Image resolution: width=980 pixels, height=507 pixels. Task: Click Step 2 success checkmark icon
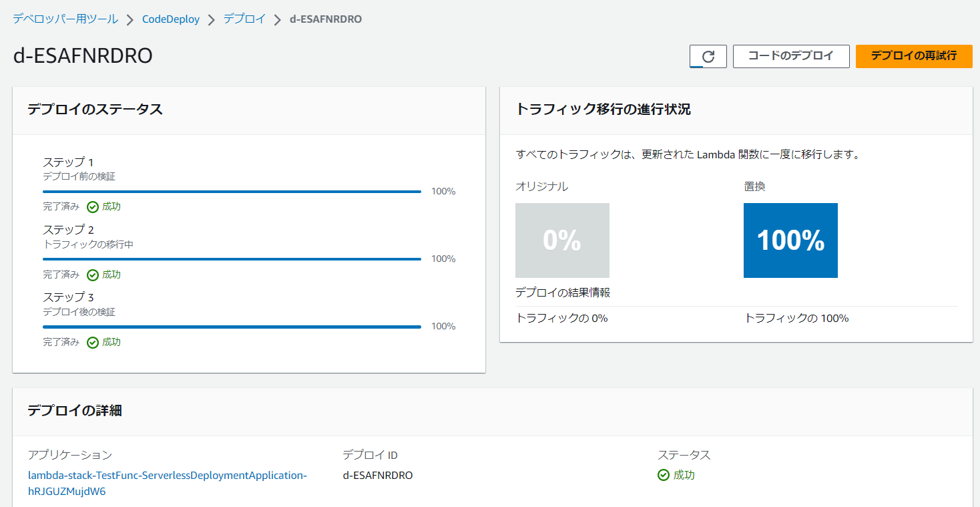coord(93,275)
